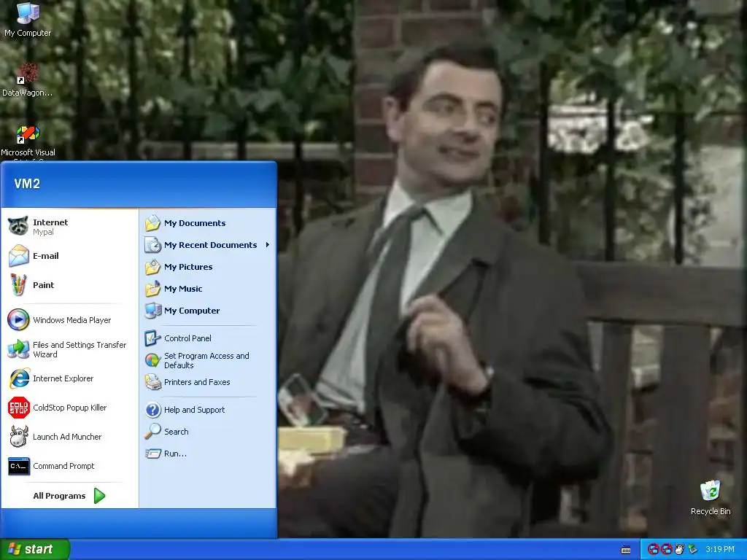Select the Microsoft Visual desktop shortcut
747x560 pixels.
(28, 141)
